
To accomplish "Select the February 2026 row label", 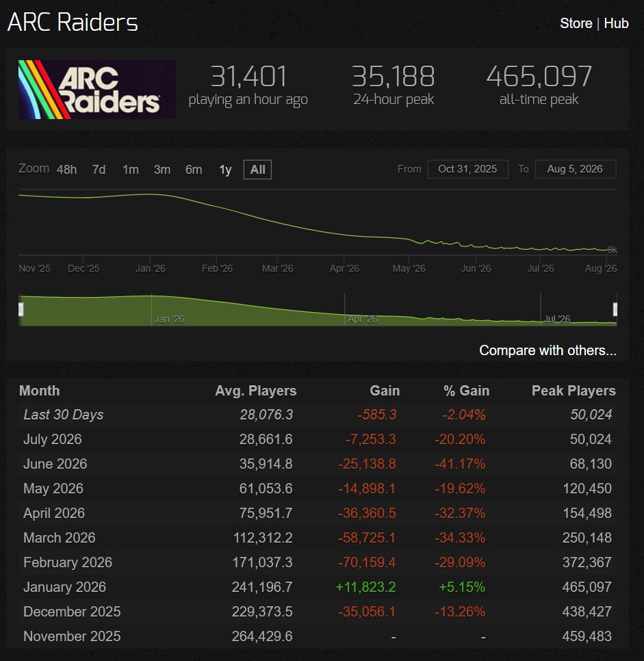I will (68, 562).
